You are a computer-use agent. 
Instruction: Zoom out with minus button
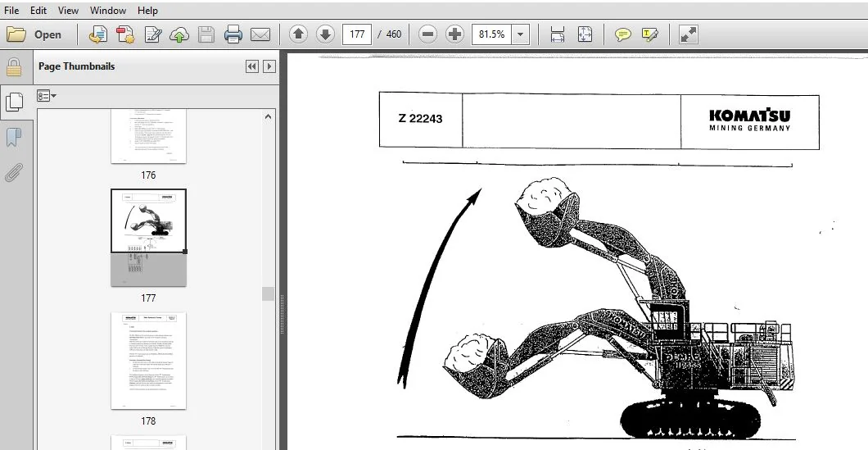tap(427, 34)
